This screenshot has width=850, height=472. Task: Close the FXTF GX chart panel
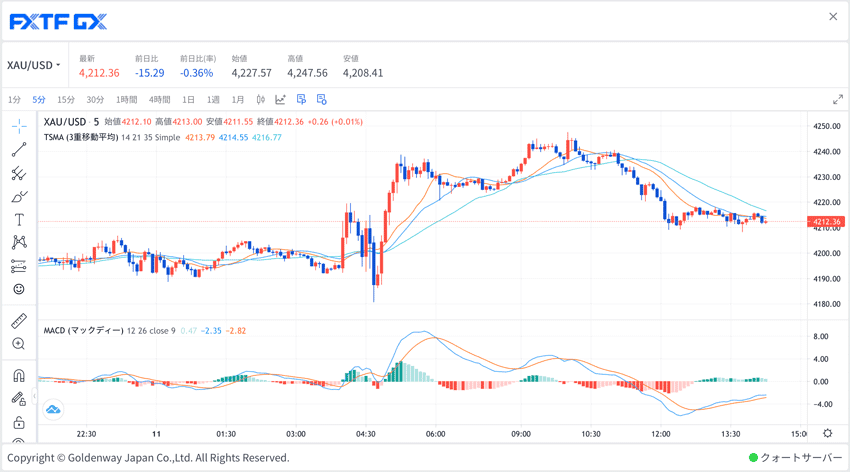[x=833, y=17]
